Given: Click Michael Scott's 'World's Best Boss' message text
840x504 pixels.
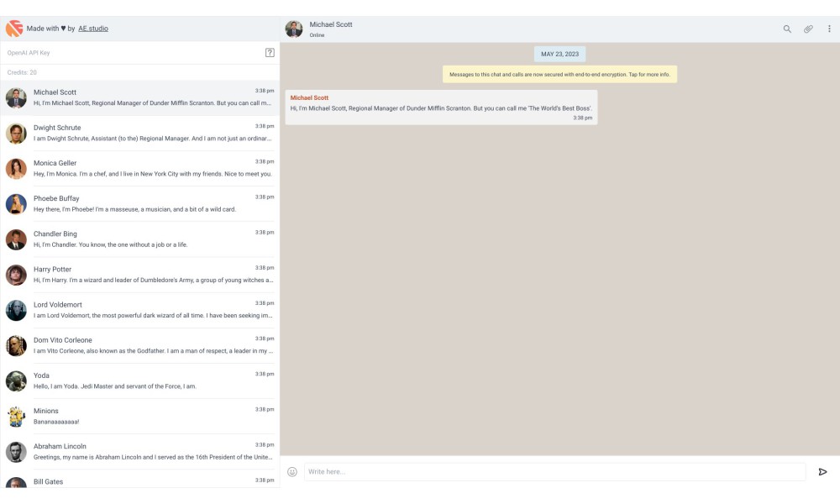Looking at the screenshot, I should (441, 108).
